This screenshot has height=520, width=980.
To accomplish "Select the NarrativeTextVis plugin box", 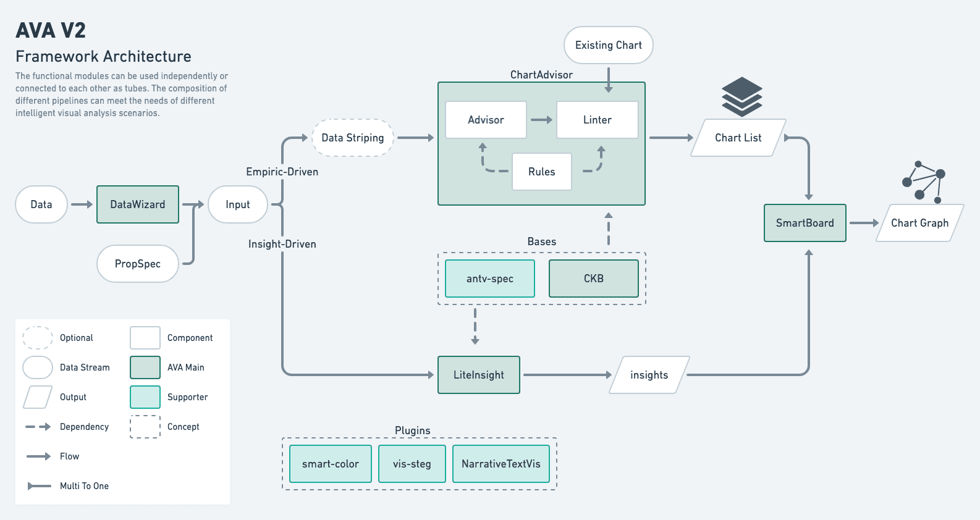I will click(x=501, y=464).
